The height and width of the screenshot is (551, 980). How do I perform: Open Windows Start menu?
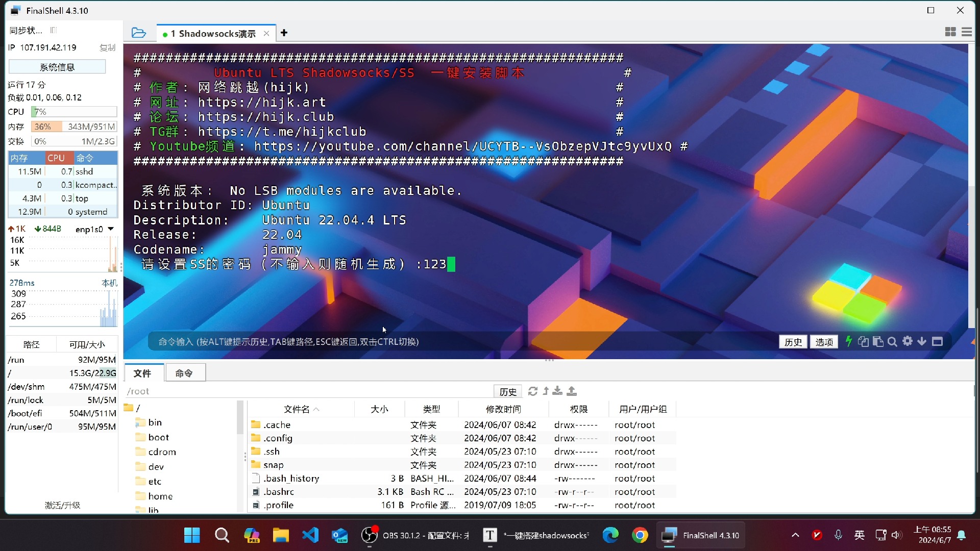coord(192,535)
